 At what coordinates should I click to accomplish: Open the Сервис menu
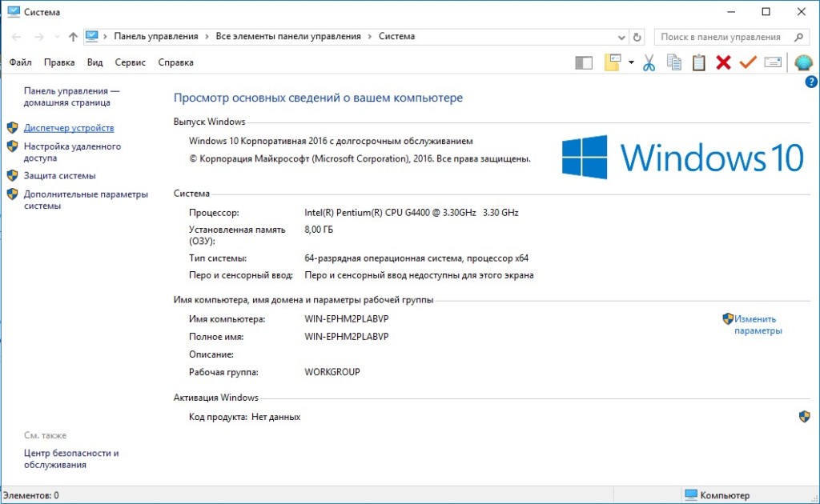131,62
